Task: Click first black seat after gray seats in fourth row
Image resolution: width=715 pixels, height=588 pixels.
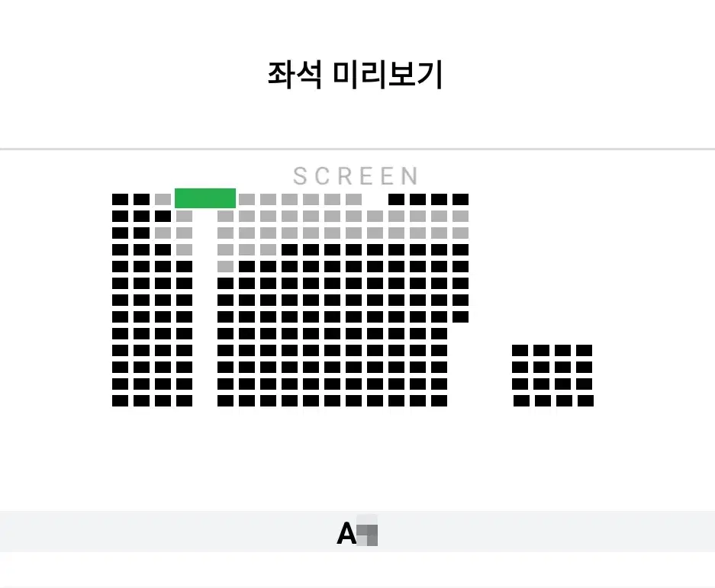Action: pyautogui.click(x=289, y=250)
